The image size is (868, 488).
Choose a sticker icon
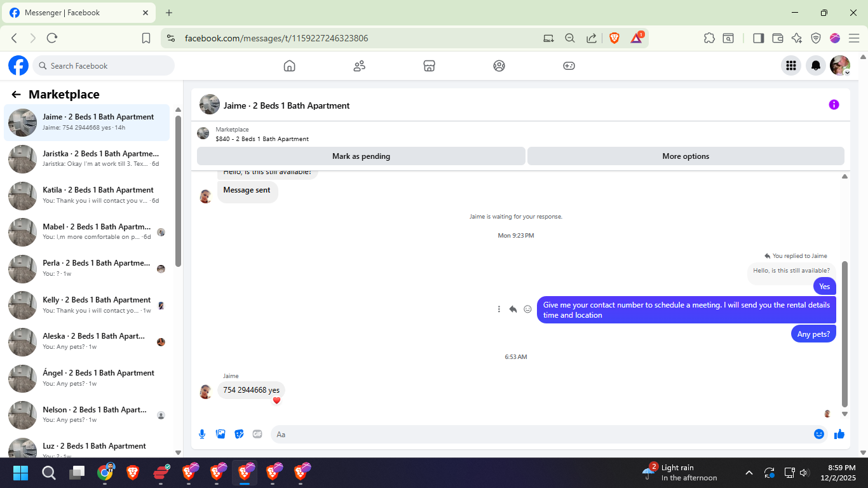pyautogui.click(x=239, y=434)
